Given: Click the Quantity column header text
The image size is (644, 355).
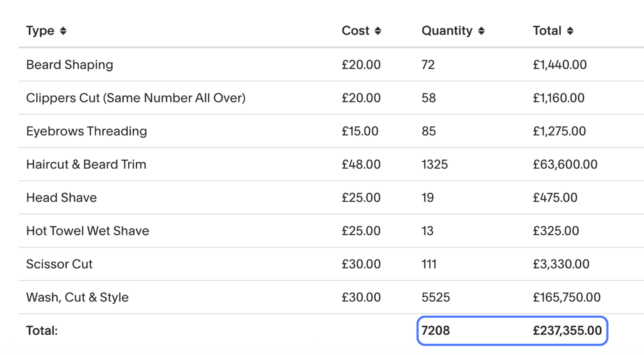Looking at the screenshot, I should tap(447, 31).
